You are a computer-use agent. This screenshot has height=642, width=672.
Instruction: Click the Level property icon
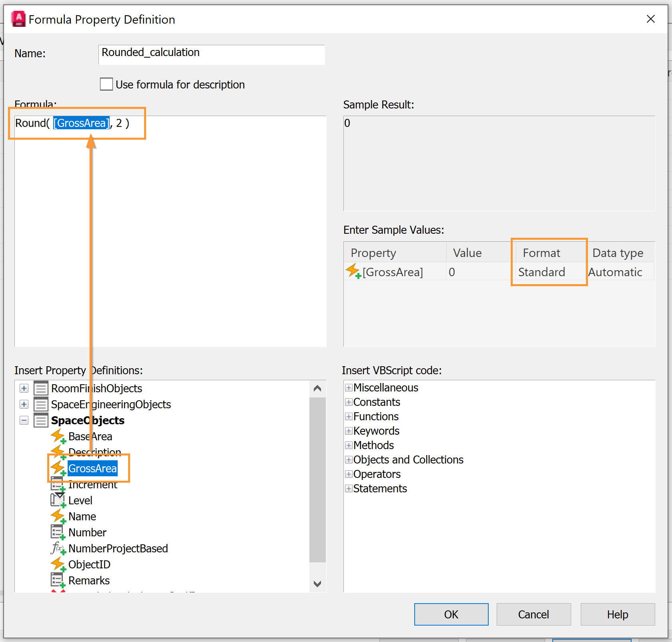[x=58, y=500]
